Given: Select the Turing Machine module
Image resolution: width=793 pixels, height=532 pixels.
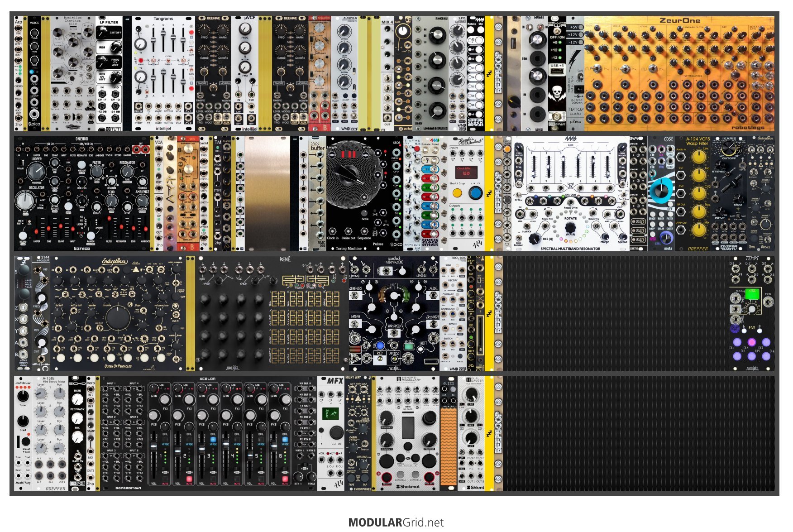Looking at the screenshot, I should [358, 193].
